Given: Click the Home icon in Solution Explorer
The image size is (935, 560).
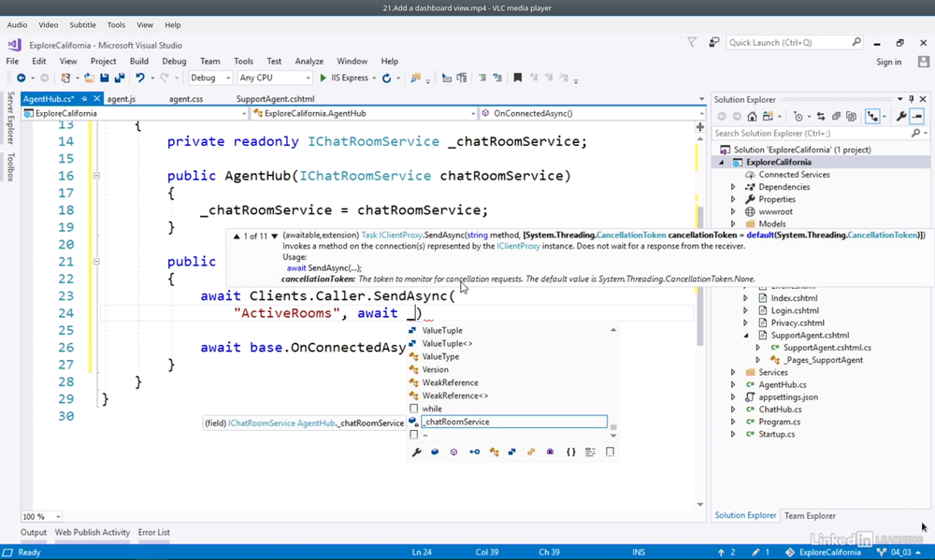Looking at the screenshot, I should pyautogui.click(x=752, y=117).
